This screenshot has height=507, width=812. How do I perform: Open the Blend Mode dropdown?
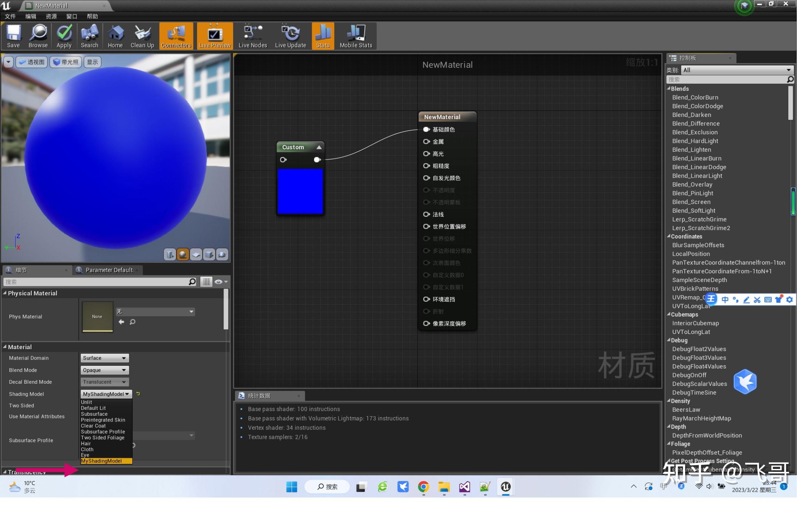click(x=104, y=370)
